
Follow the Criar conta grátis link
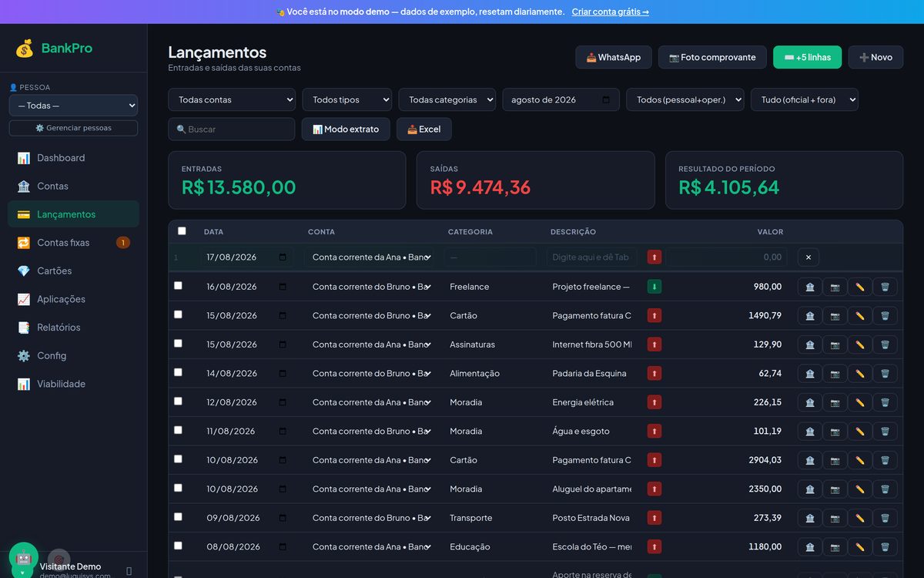point(611,12)
